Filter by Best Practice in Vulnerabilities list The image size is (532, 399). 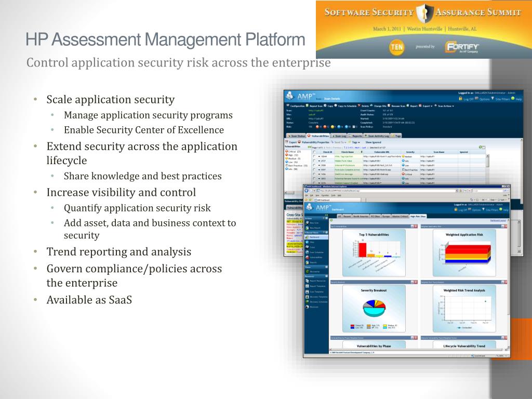point(297,166)
